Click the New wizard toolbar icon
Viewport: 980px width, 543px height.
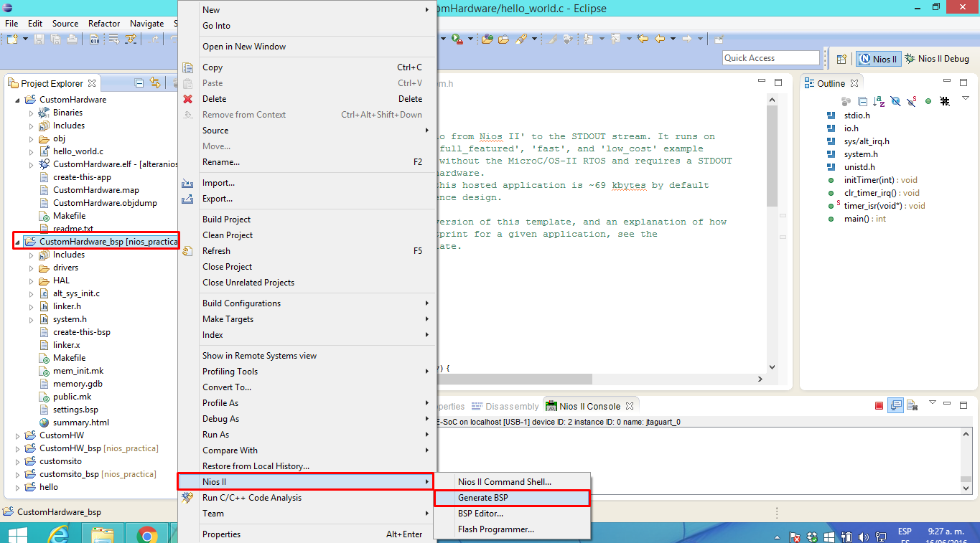[12, 39]
